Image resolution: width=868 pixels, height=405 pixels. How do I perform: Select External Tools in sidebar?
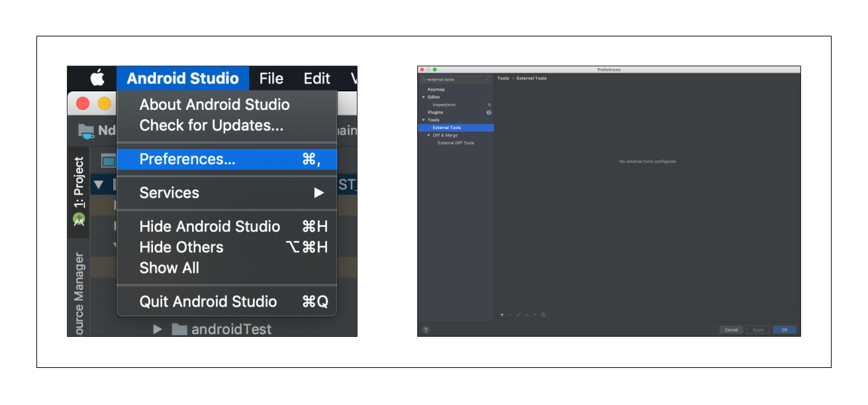click(x=456, y=128)
